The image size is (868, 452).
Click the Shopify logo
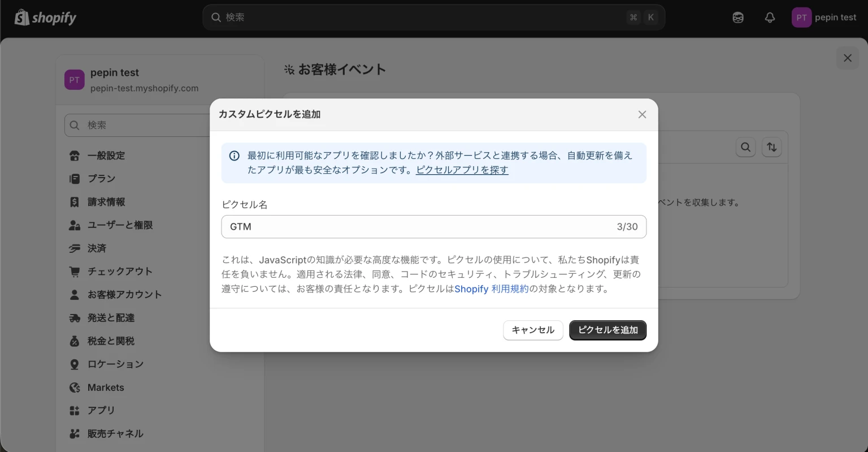pyautogui.click(x=44, y=17)
